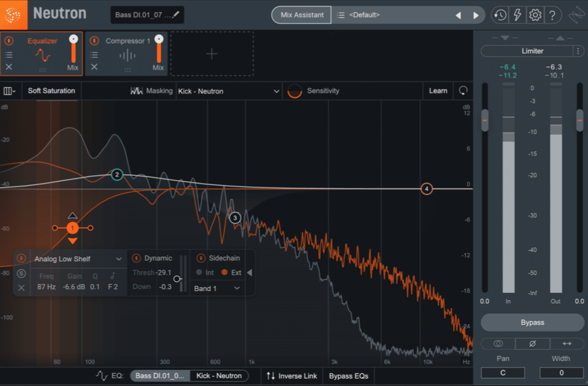Click the Sensitivity knob

point(295,91)
